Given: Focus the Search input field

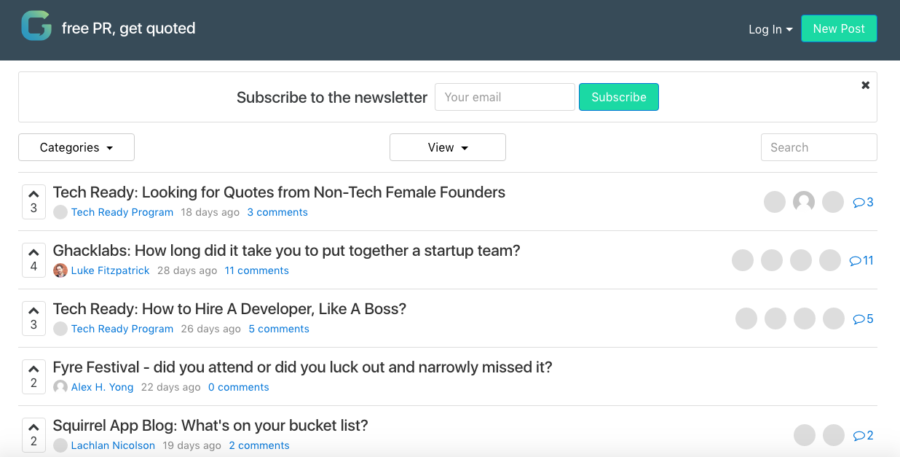Looking at the screenshot, I should click(x=819, y=148).
